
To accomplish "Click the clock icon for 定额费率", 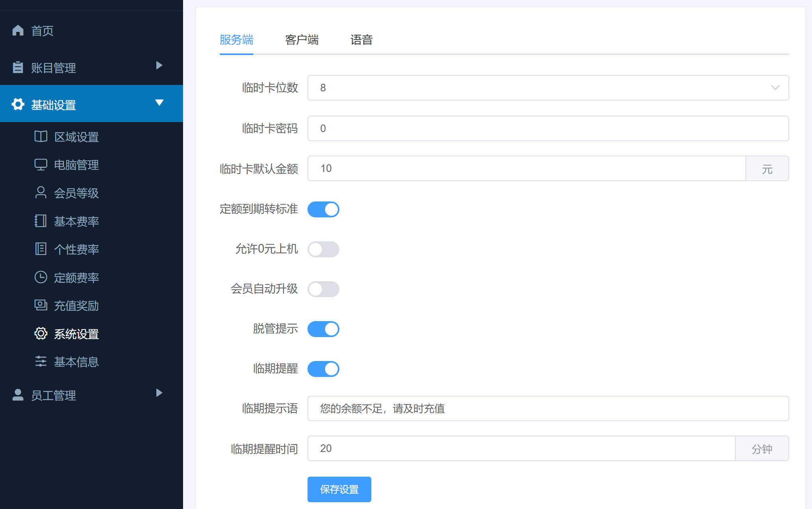I will tap(41, 277).
